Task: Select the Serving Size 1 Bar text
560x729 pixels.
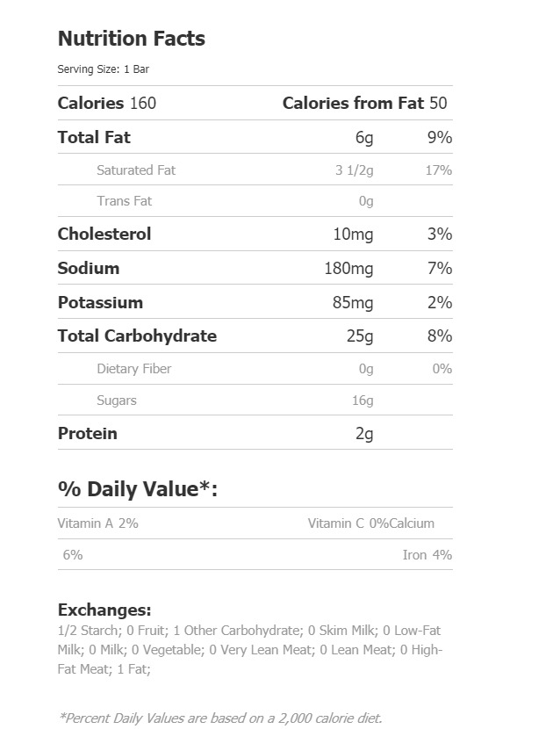Action: click(104, 69)
